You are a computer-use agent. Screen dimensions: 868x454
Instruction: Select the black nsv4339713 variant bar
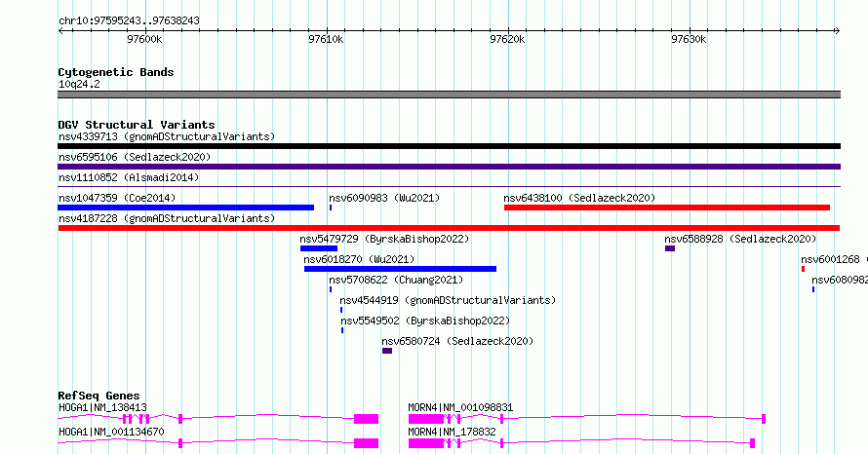coord(449,146)
